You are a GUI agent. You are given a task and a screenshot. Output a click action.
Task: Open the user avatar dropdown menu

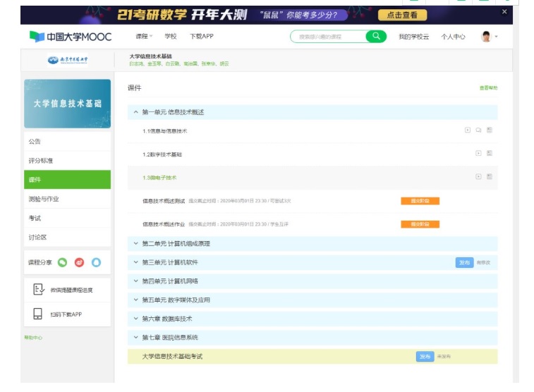pyautogui.click(x=489, y=36)
